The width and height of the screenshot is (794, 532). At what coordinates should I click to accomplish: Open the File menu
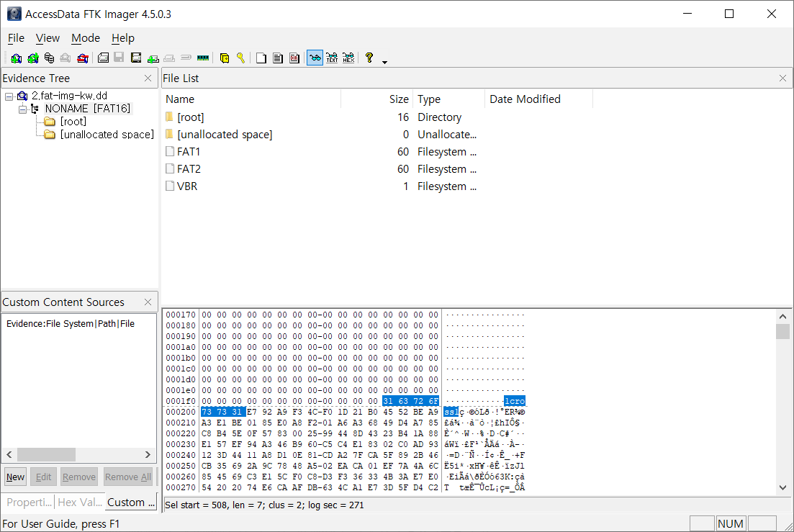(16, 38)
